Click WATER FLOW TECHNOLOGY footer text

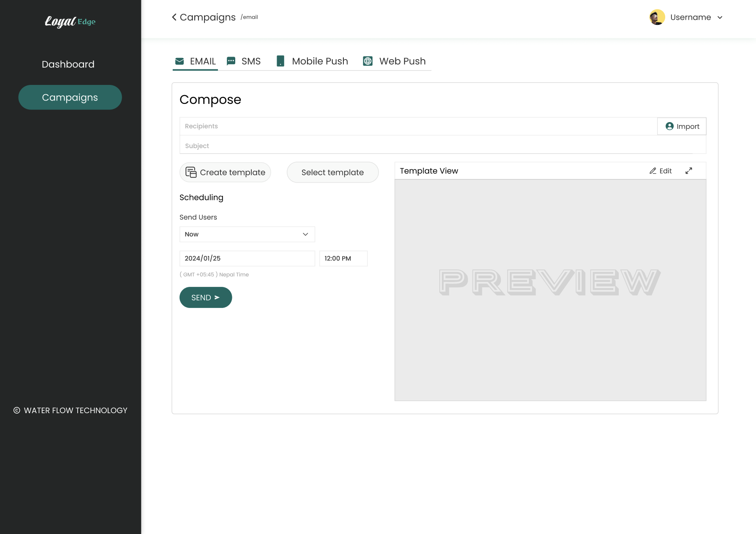pos(76,411)
